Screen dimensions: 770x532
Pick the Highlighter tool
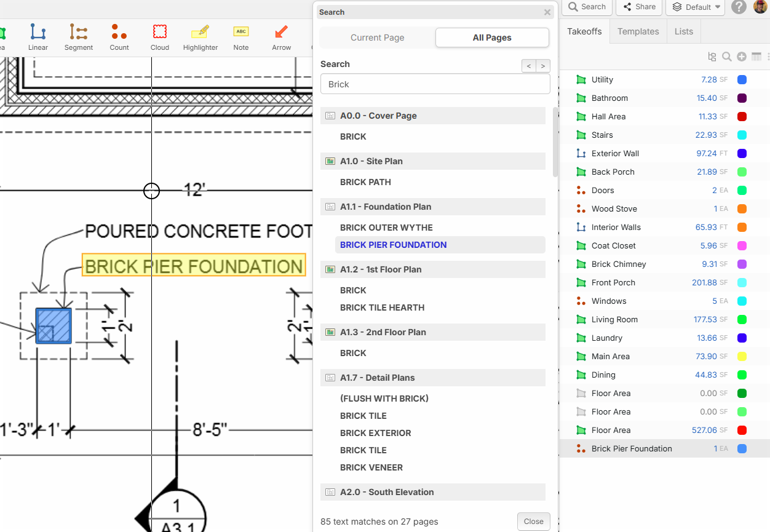click(x=200, y=38)
